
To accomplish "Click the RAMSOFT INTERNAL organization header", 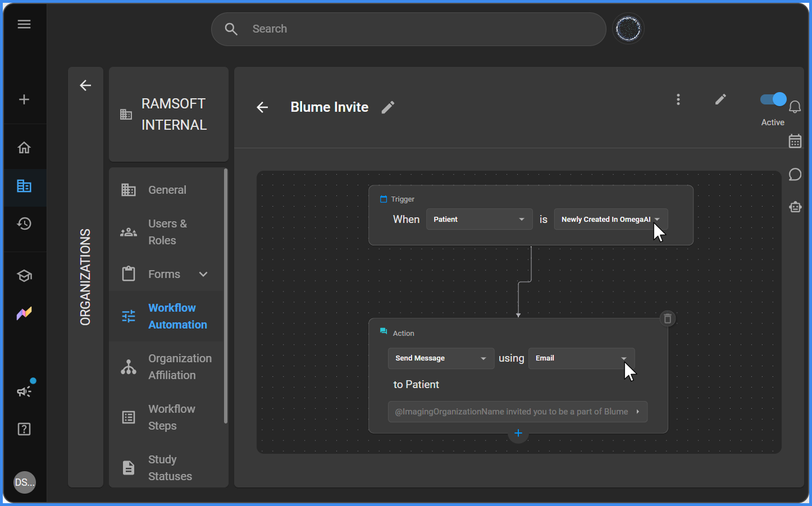I will point(168,114).
